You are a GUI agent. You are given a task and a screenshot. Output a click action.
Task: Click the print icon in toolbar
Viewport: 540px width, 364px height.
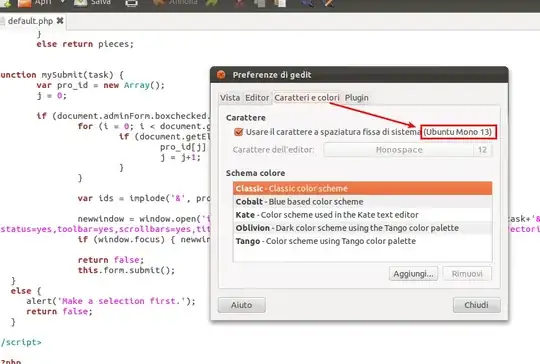click(x=131, y=3)
